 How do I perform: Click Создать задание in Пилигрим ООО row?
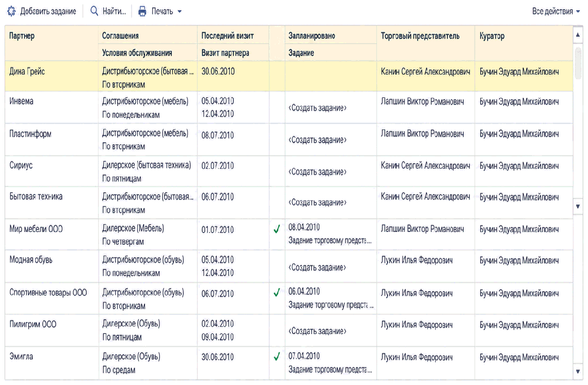[x=318, y=331]
